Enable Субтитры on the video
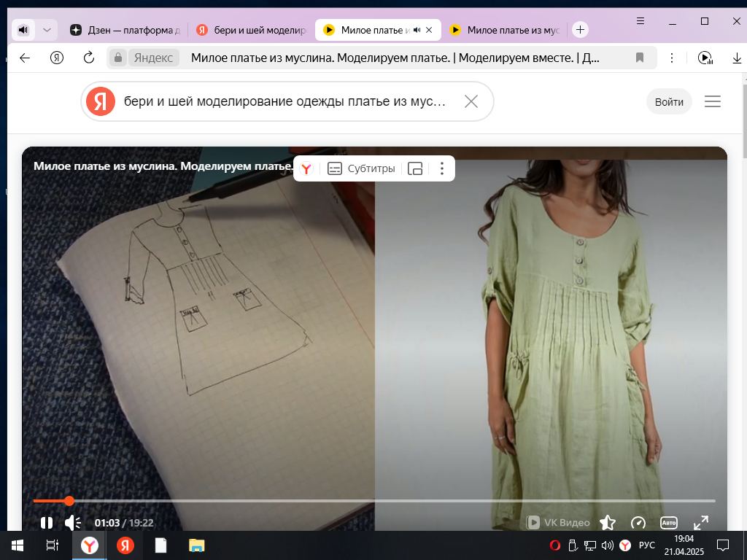This screenshot has width=747, height=560. [362, 168]
